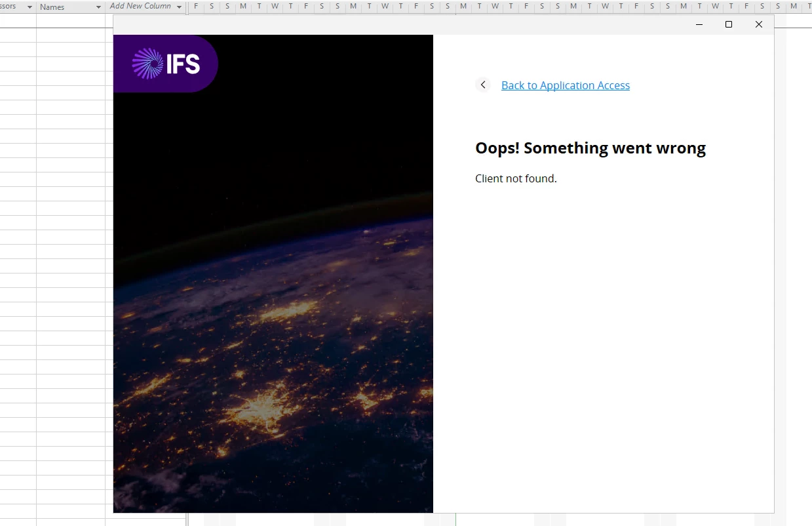Click the Add New Column header

tap(145, 7)
